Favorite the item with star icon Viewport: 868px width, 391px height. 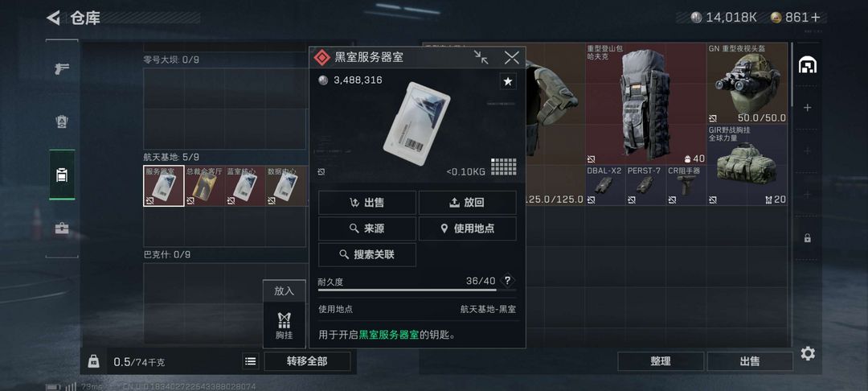[508, 82]
